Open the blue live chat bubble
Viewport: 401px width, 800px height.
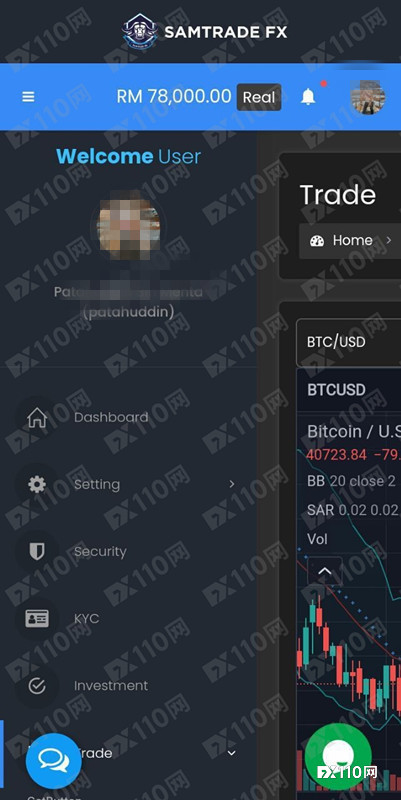click(x=54, y=761)
